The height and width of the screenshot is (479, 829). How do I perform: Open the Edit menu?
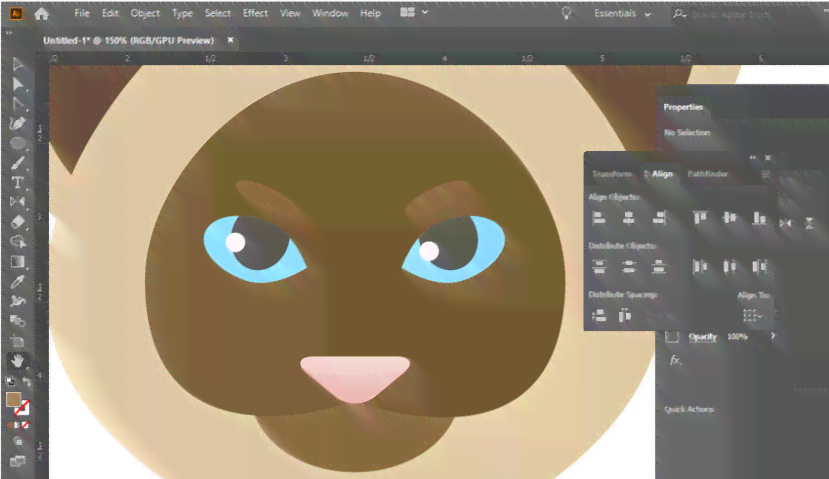click(x=110, y=13)
